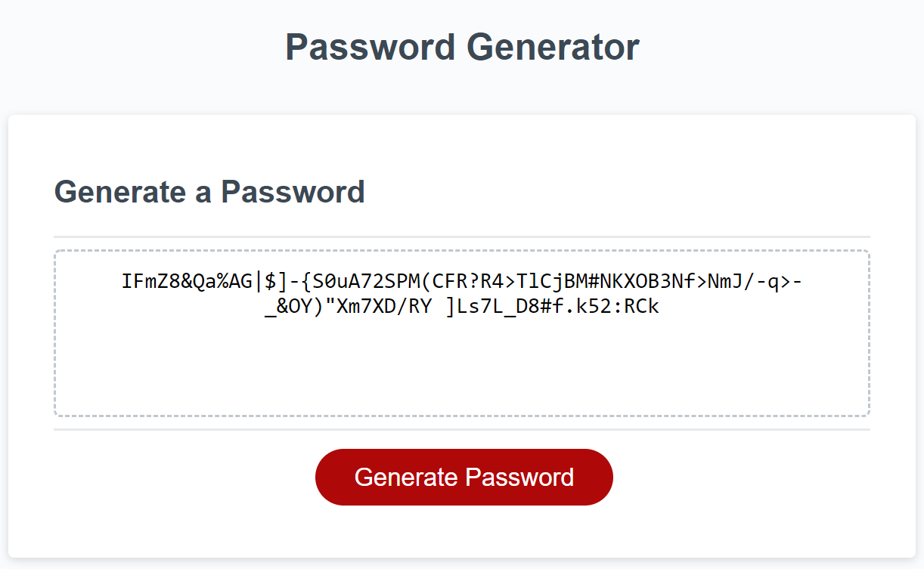Click the divider line above the Generate button

pyautogui.click(x=462, y=429)
